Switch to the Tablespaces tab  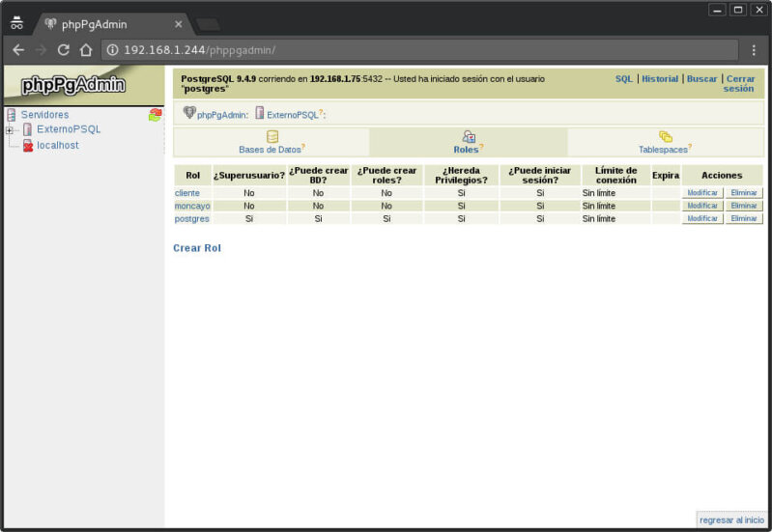(663, 150)
